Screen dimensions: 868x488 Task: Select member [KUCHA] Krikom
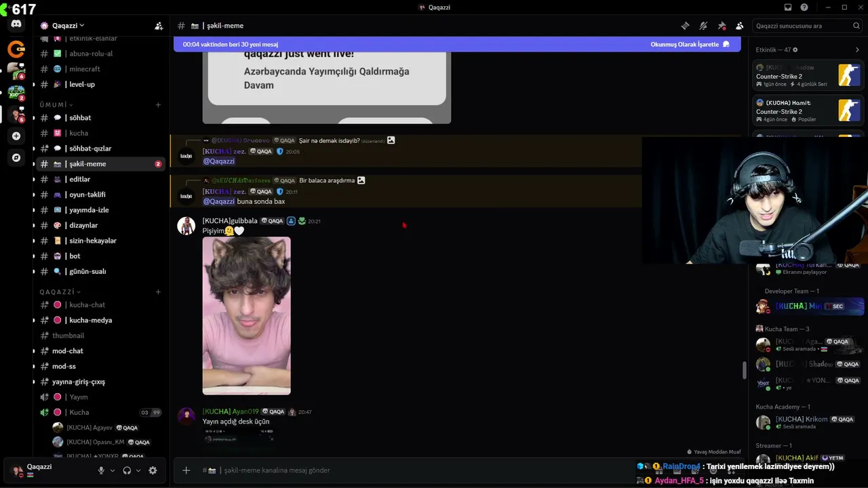click(x=808, y=422)
